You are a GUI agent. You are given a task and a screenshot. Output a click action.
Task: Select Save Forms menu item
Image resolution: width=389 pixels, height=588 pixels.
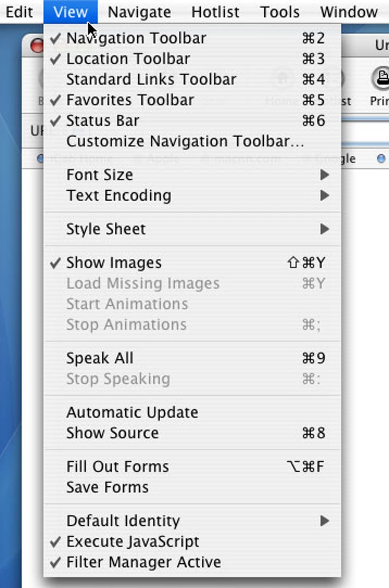coord(192,488)
